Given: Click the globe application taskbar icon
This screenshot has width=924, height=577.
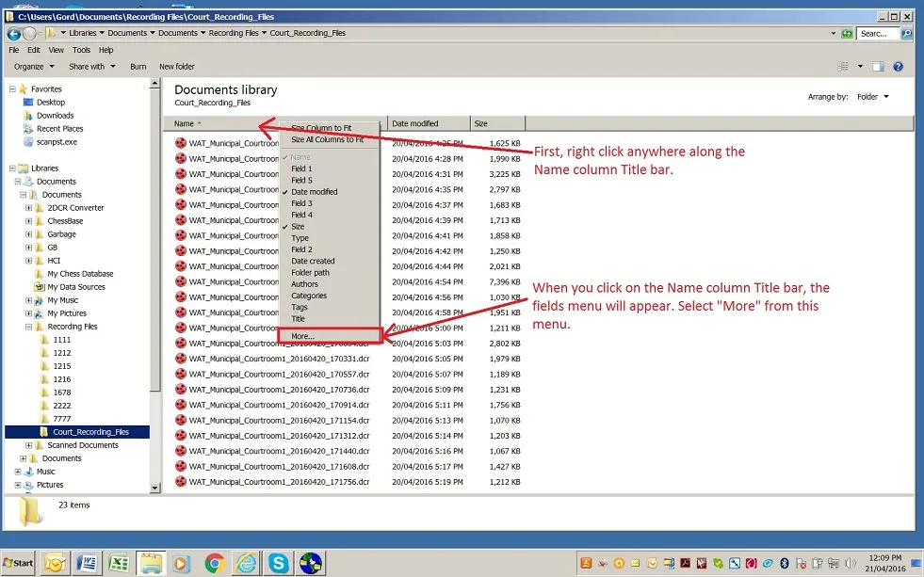Looking at the screenshot, I should [311, 564].
